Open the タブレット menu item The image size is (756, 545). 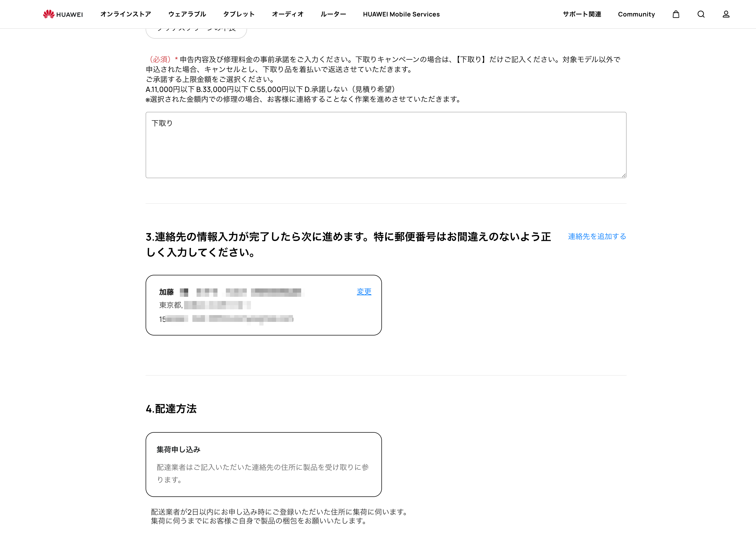click(x=239, y=14)
